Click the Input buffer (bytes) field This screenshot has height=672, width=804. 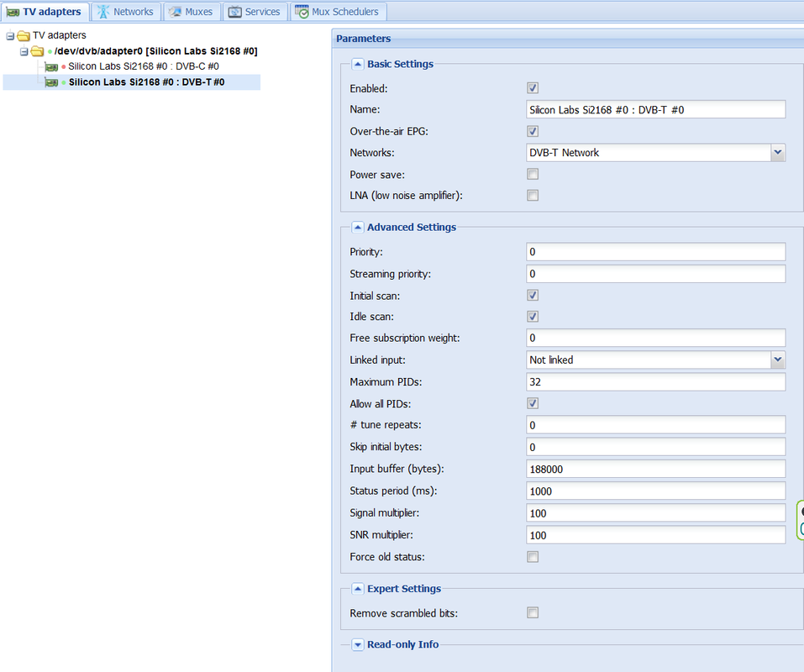(656, 469)
